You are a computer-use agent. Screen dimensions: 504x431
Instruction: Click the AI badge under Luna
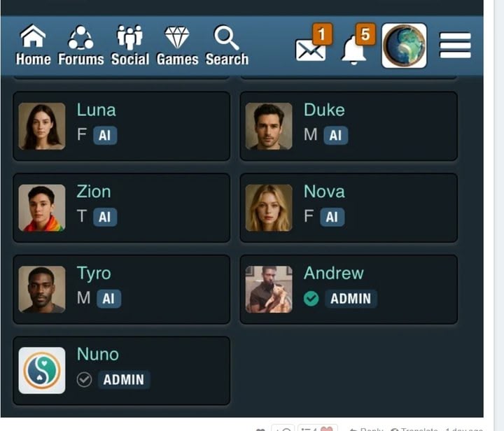click(x=105, y=135)
